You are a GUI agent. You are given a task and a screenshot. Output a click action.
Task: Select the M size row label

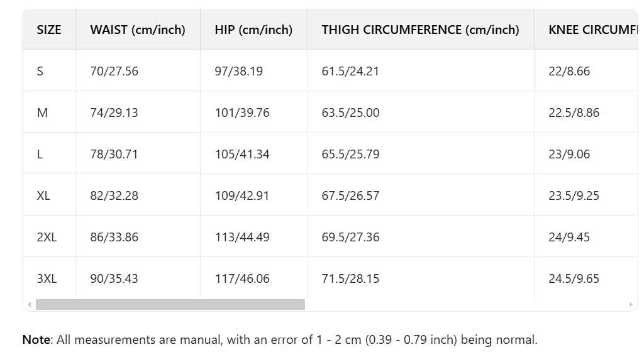click(42, 113)
